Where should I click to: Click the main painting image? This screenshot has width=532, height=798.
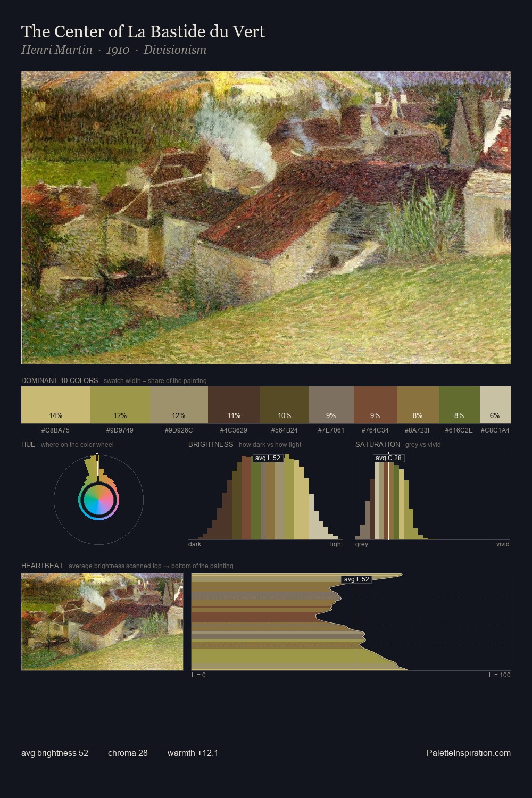coord(266,218)
